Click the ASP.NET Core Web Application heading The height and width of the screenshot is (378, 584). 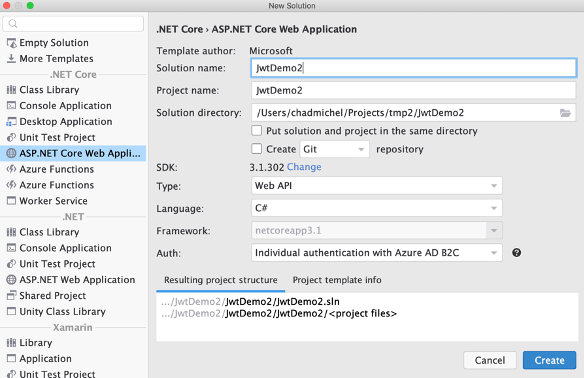pyautogui.click(x=284, y=29)
